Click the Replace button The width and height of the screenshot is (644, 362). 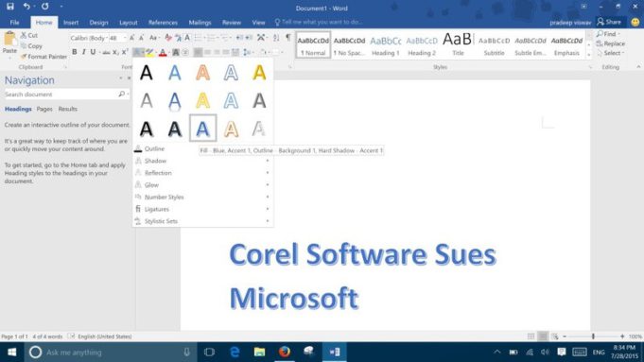click(x=611, y=43)
